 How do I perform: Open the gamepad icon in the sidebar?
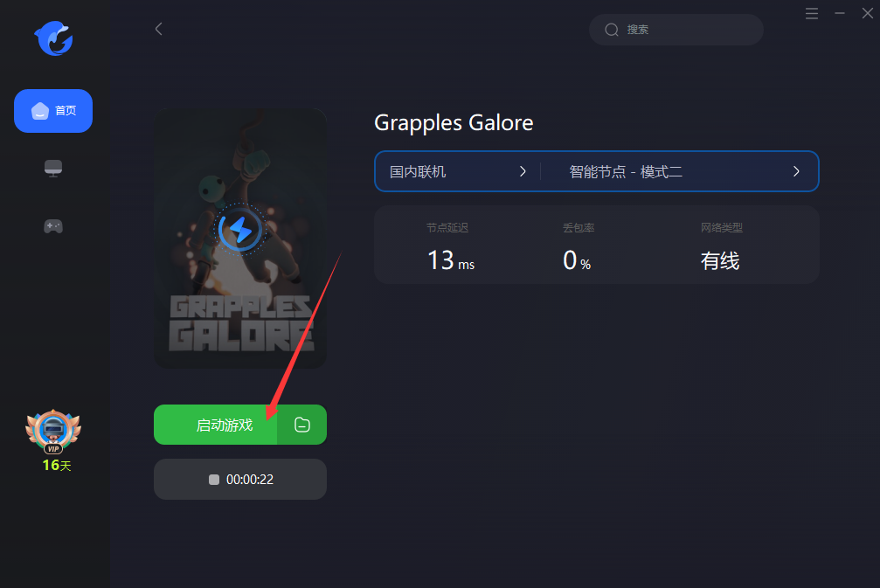click(x=53, y=226)
